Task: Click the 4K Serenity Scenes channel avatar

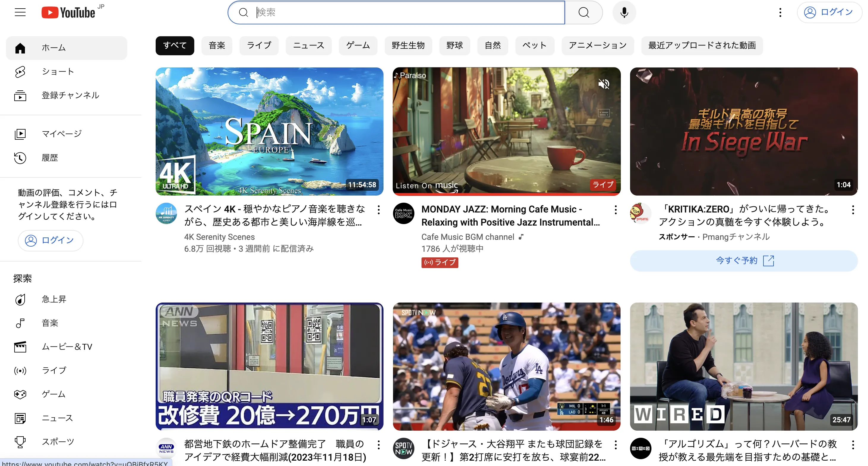Action: 166,213
